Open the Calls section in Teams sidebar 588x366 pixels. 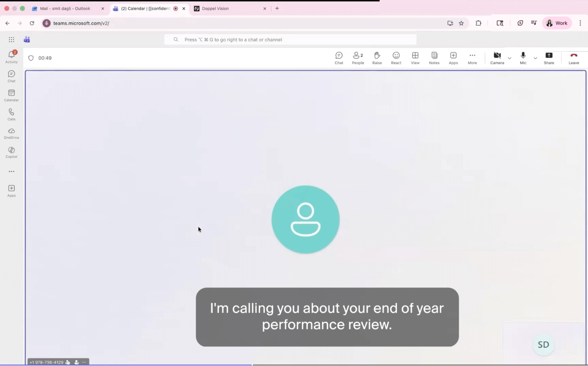pos(11,114)
